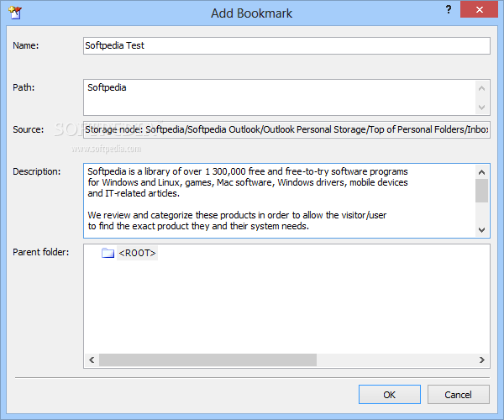The height and width of the screenshot is (420, 504).
Task: Click the Parent folder left scroll arrow
Action: click(x=92, y=360)
